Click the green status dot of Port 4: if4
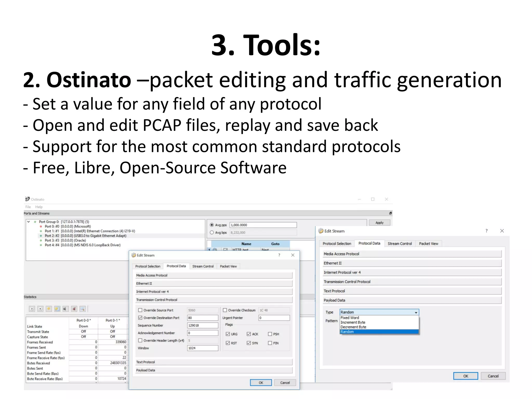532x399 pixels. tap(41, 245)
